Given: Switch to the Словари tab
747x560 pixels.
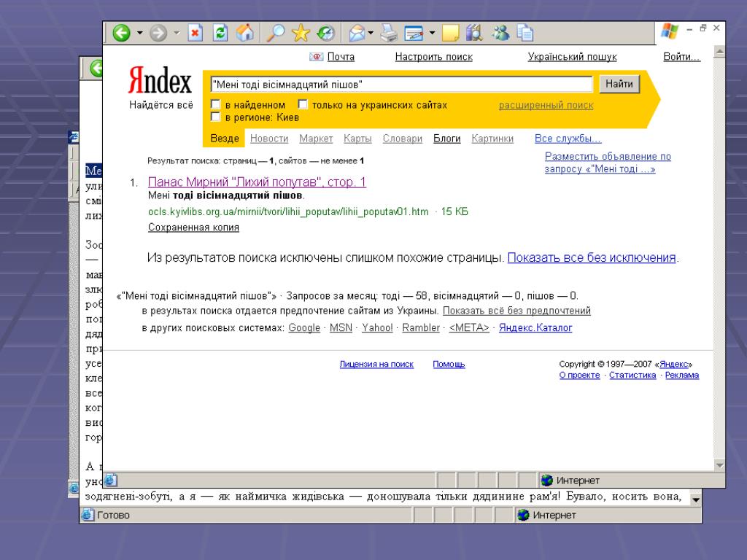Looking at the screenshot, I should (403, 139).
